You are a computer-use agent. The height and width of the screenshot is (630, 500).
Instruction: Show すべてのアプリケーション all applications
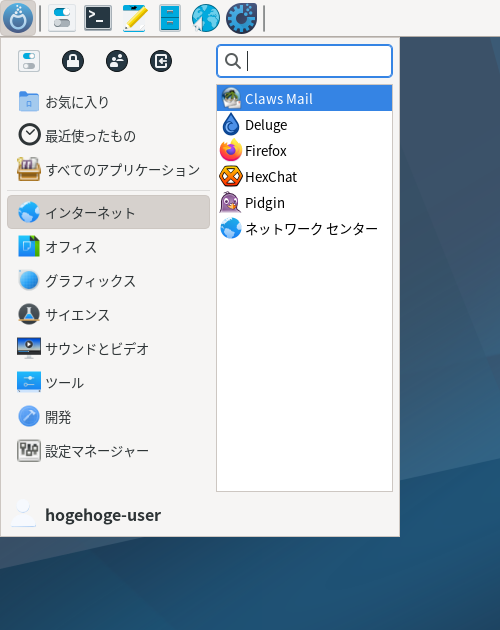pyautogui.click(x=109, y=170)
